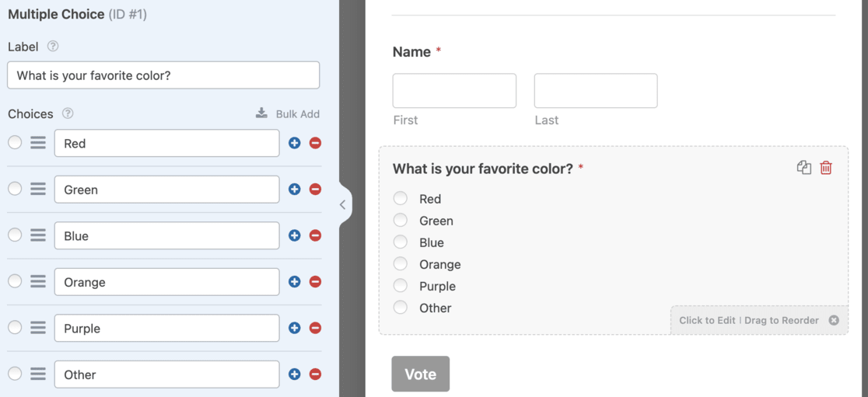
Task: Select the Orange radio option in form preview
Action: coord(401,264)
